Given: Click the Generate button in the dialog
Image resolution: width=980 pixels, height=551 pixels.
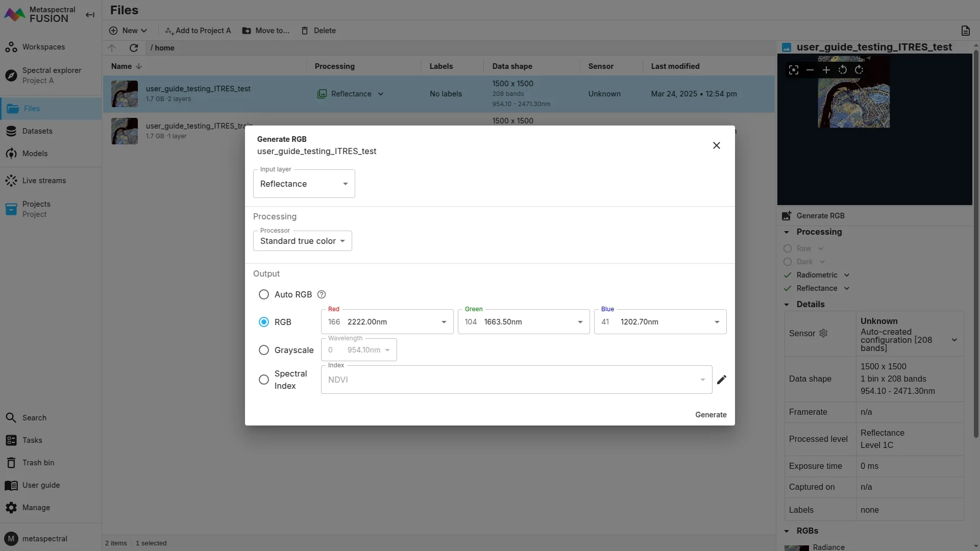Looking at the screenshot, I should pyautogui.click(x=710, y=415).
